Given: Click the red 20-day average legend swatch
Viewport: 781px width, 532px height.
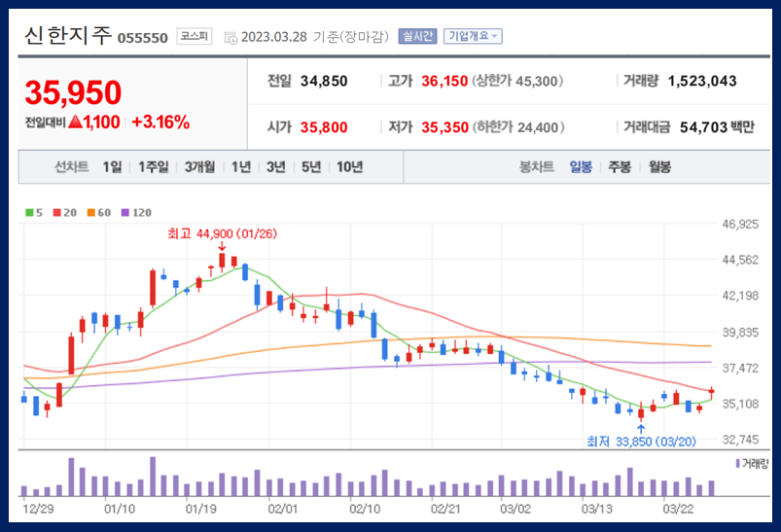Looking at the screenshot, I should point(56,213).
